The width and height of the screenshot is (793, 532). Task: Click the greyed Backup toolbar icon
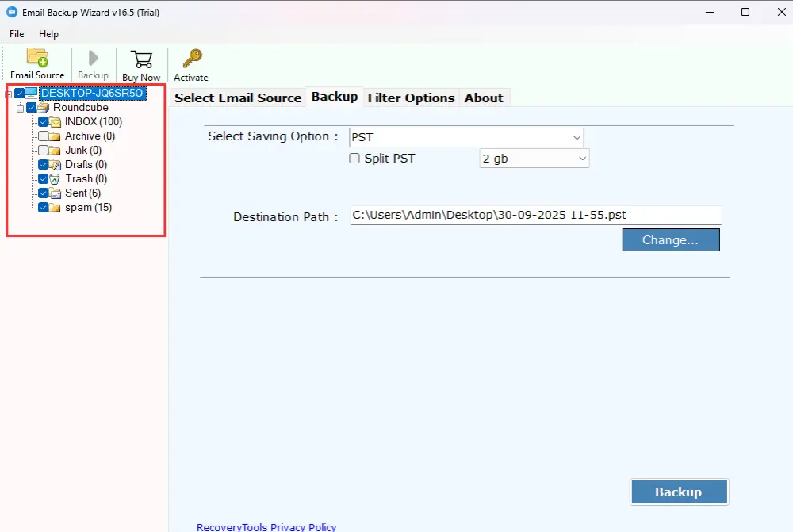(93, 59)
